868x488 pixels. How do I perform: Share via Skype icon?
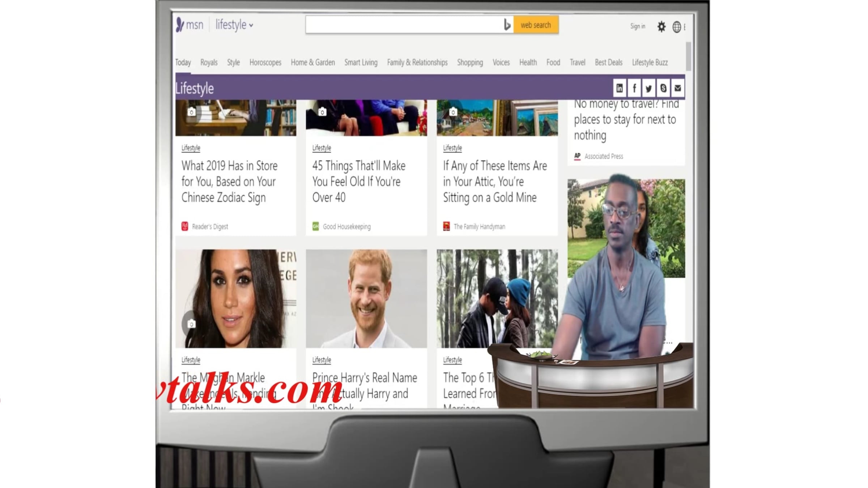pyautogui.click(x=663, y=88)
